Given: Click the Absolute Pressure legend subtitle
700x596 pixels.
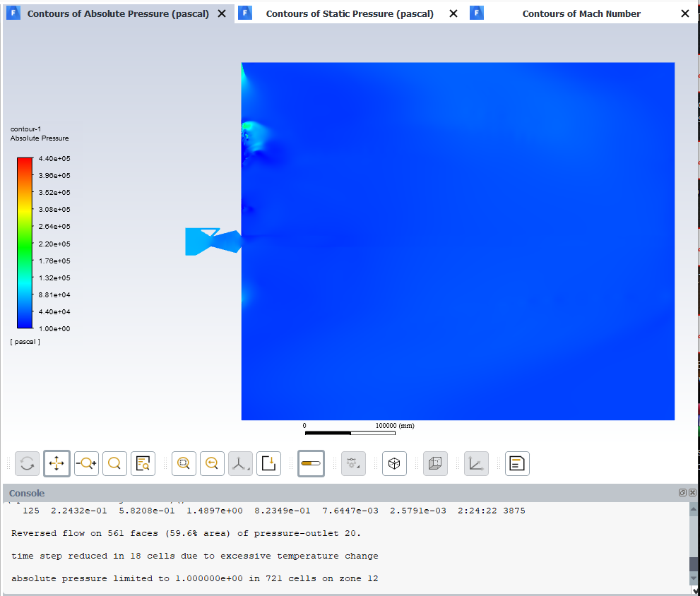Looking at the screenshot, I should (40, 138).
